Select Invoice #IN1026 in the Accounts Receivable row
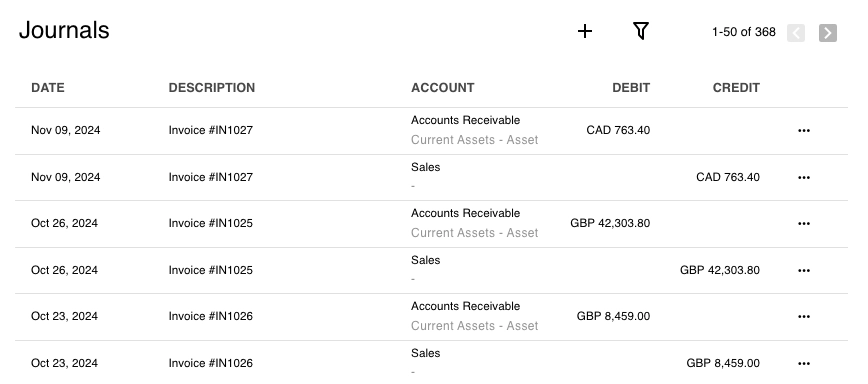The width and height of the screenshot is (868, 384). (210, 316)
